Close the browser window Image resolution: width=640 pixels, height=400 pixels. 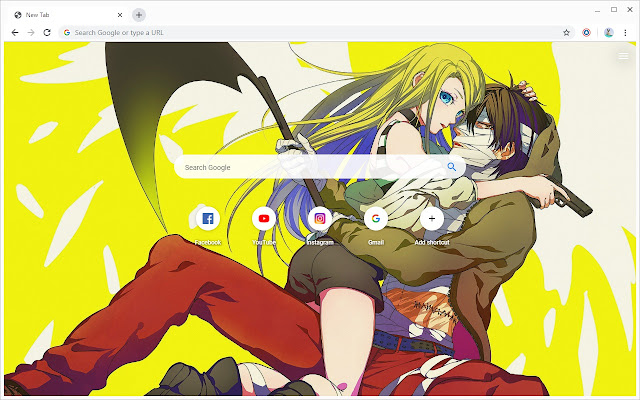click(630, 9)
